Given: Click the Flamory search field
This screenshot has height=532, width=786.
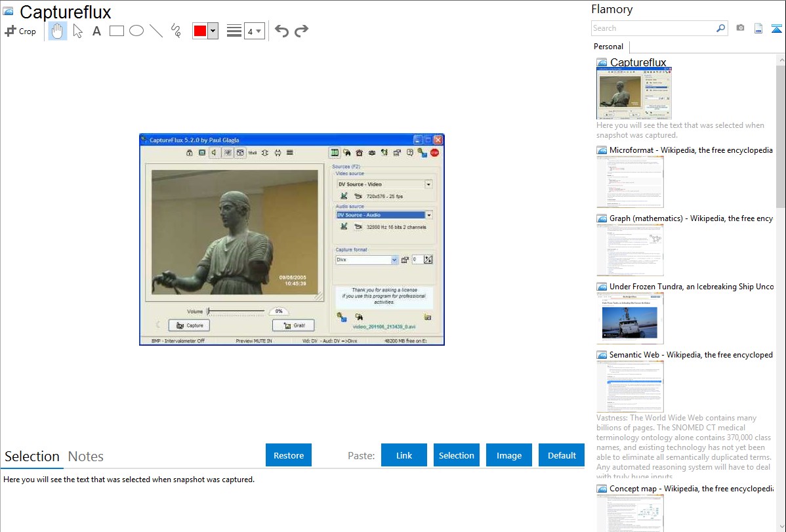Looking at the screenshot, I should point(653,28).
